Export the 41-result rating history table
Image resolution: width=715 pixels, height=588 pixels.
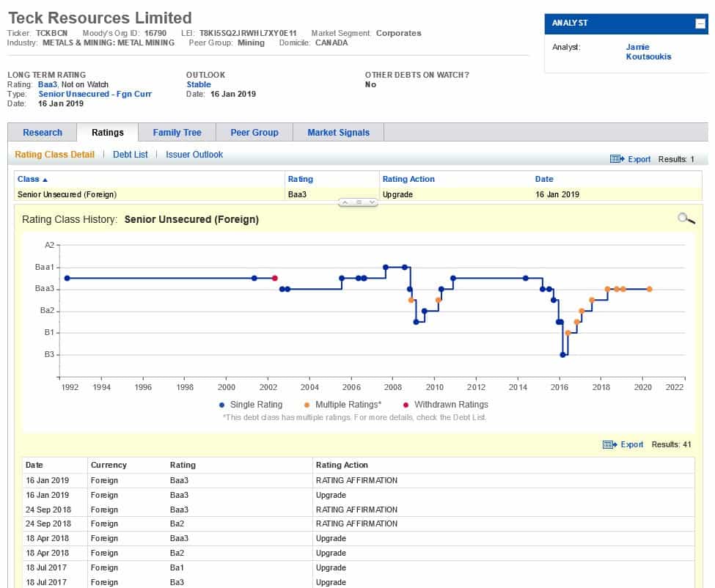(623, 444)
